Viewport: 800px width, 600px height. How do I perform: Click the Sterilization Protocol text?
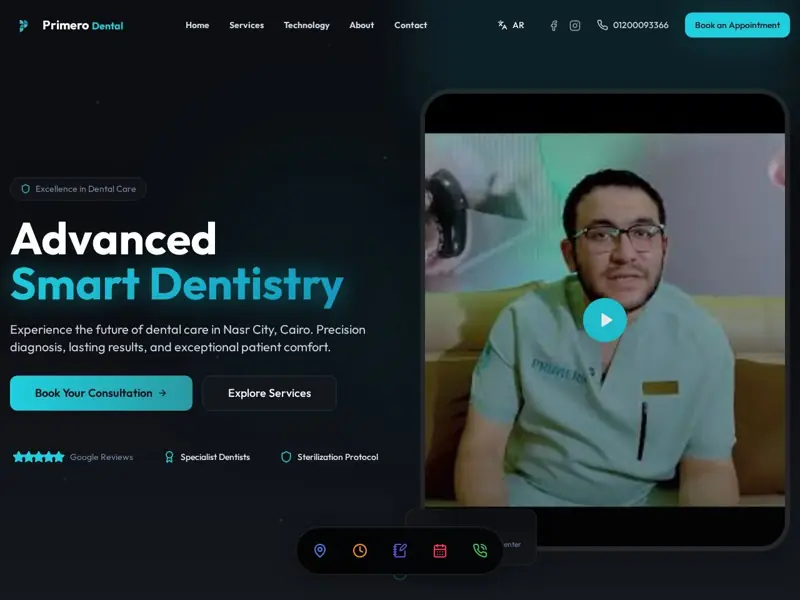coord(338,457)
